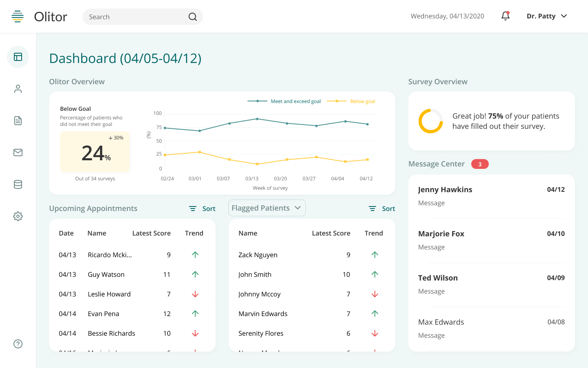Open the Dashboard panel icon in sidebar

(x=18, y=57)
